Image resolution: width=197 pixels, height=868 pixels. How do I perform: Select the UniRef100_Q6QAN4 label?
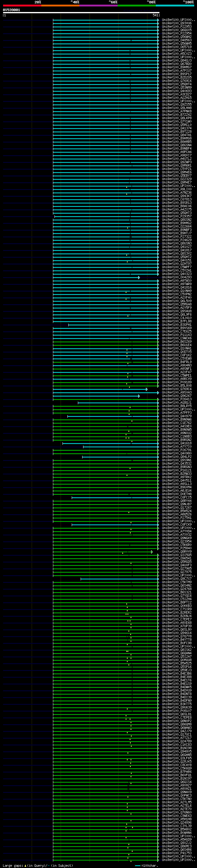(177, 654)
